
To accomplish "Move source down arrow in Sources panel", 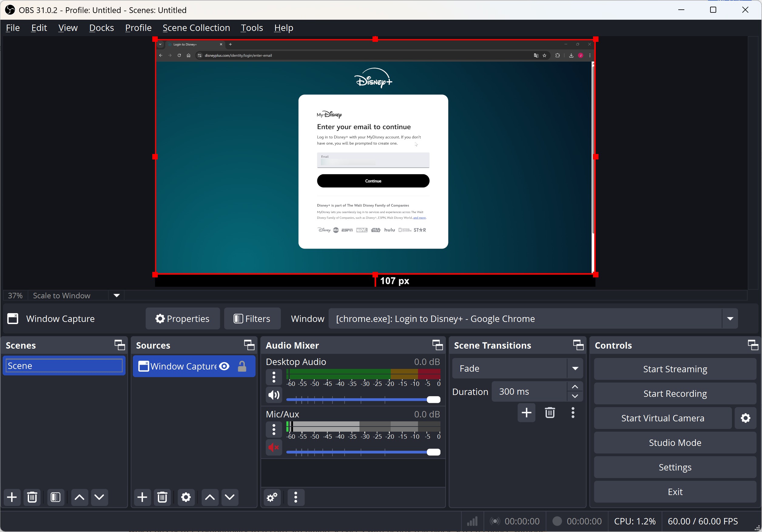I will pos(230,497).
